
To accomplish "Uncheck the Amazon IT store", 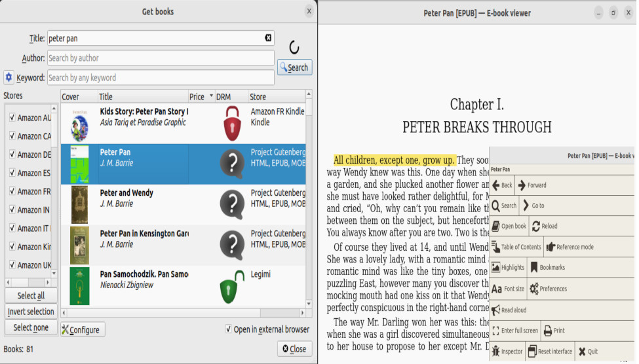I will pyautogui.click(x=12, y=228).
